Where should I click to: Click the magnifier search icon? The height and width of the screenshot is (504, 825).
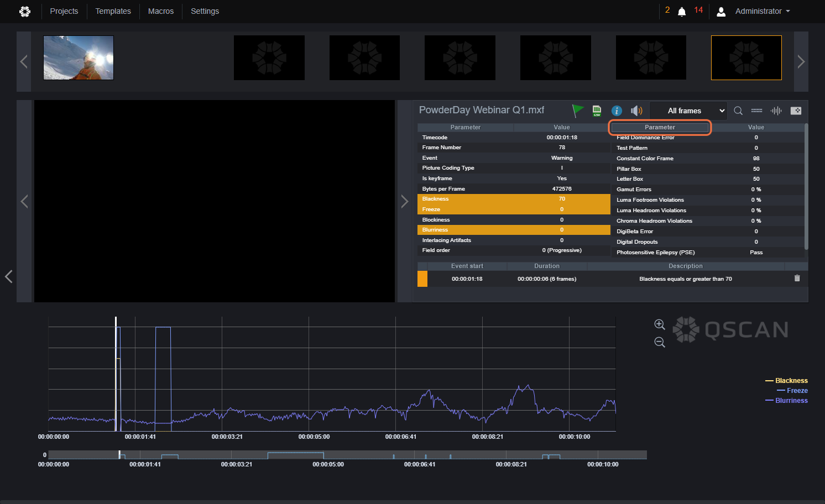coord(738,111)
